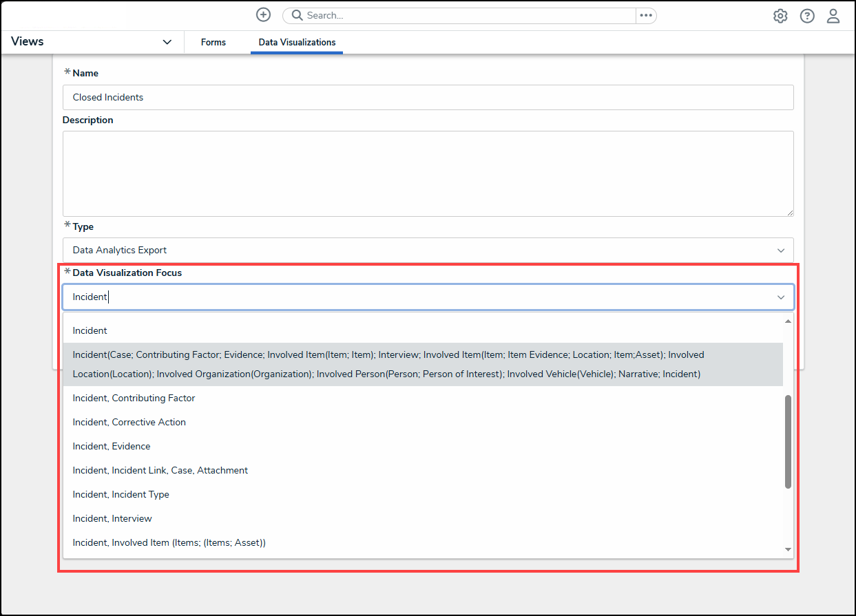Image resolution: width=856 pixels, height=616 pixels.
Task: Open the search options ellipsis button
Action: click(645, 16)
